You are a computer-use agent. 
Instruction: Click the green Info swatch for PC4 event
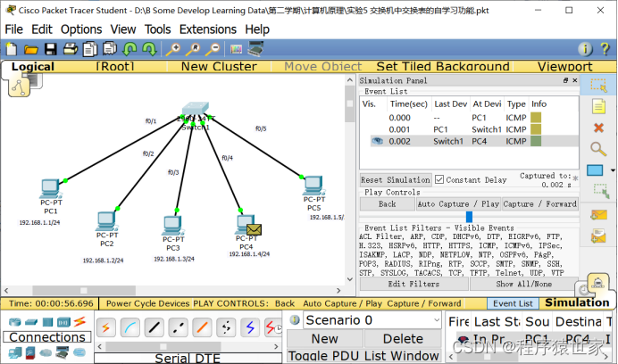click(536, 141)
